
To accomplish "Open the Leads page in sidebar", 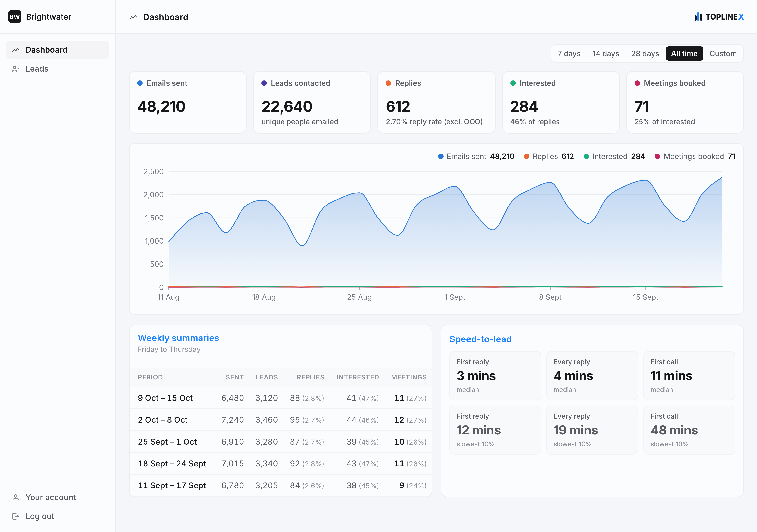I will point(58,69).
